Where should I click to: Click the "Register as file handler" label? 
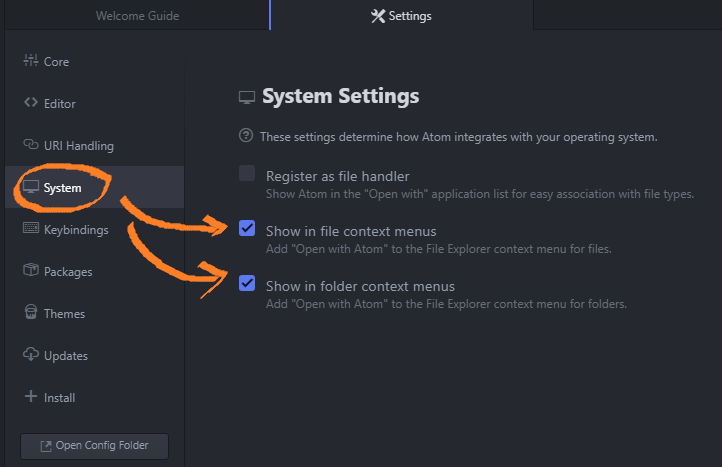338,176
